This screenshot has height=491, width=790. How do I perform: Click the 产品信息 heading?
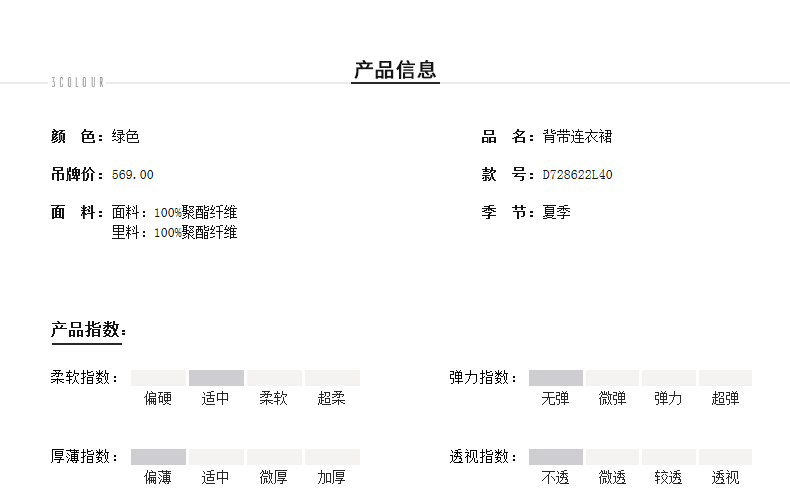point(396,70)
